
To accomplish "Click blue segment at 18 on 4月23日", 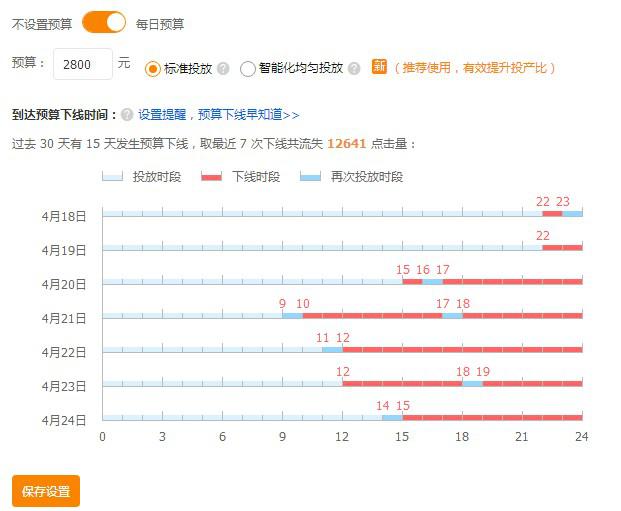I will (472, 384).
